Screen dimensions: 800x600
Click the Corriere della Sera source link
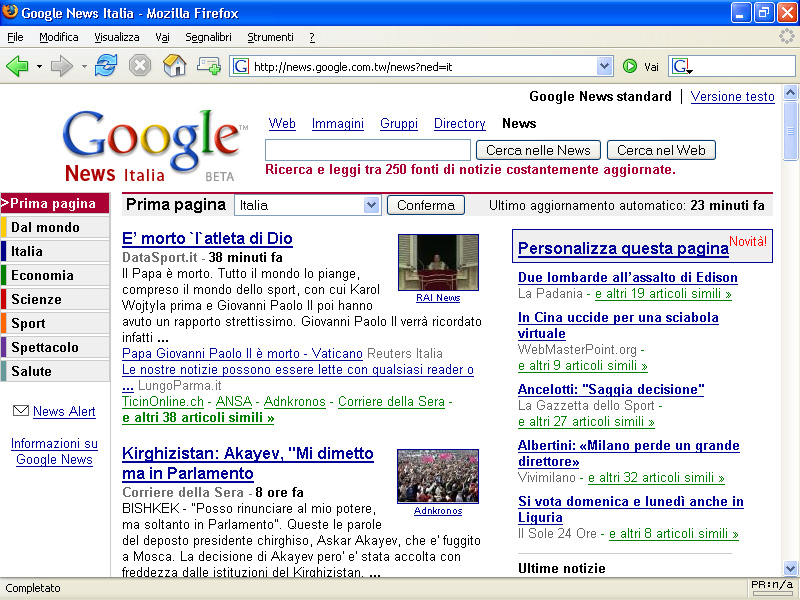(x=391, y=402)
